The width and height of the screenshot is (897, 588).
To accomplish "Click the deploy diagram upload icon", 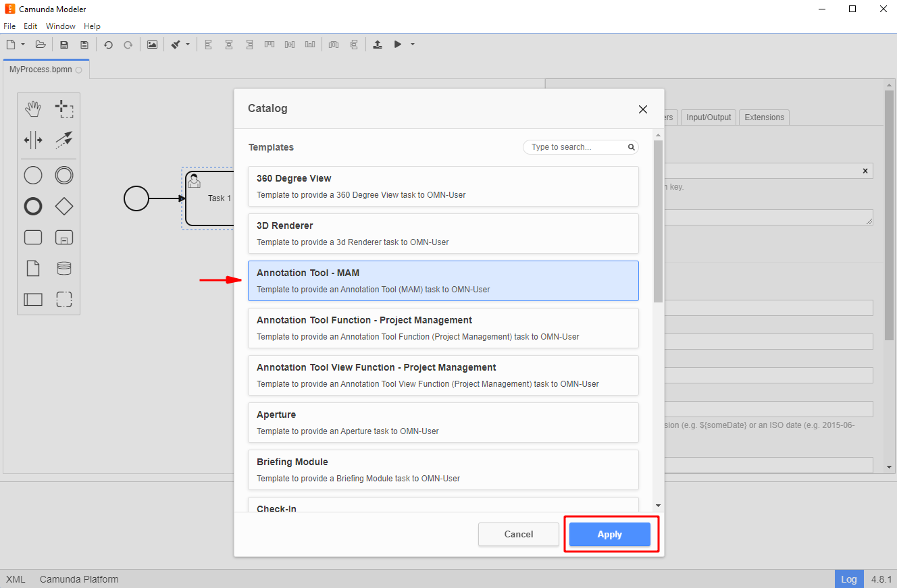I will (x=378, y=45).
